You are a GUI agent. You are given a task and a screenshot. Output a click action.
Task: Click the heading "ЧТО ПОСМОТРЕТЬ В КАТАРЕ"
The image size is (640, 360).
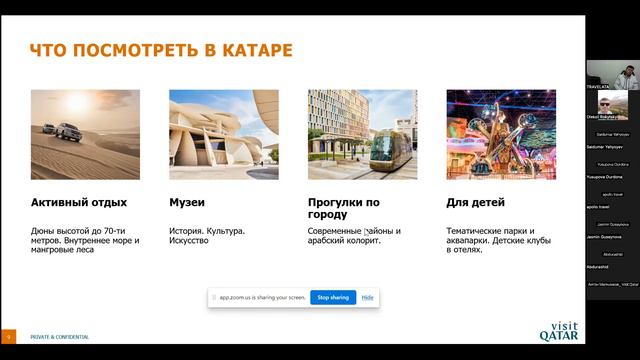point(161,50)
